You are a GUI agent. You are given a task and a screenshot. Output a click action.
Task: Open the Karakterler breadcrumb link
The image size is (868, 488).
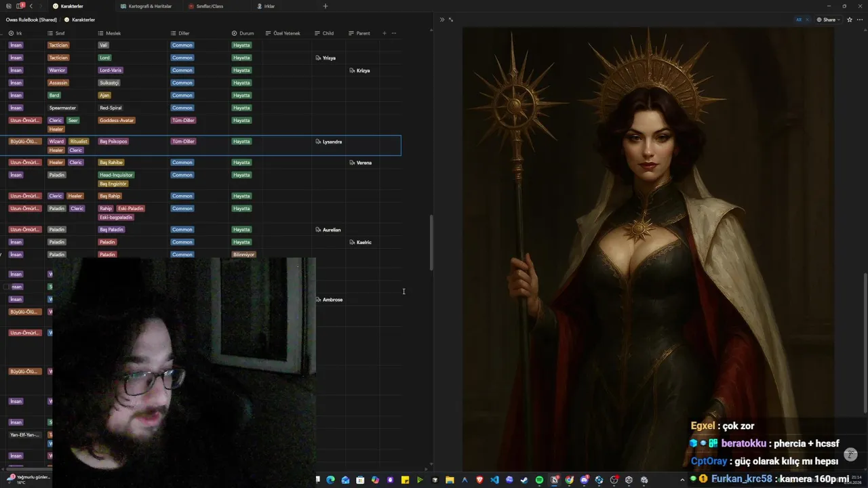pos(79,20)
